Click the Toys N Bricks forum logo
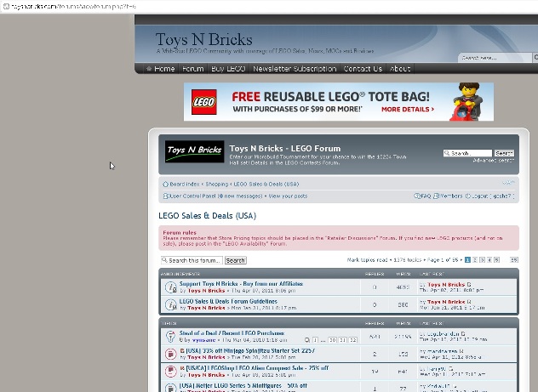The image size is (538, 392). 195,151
